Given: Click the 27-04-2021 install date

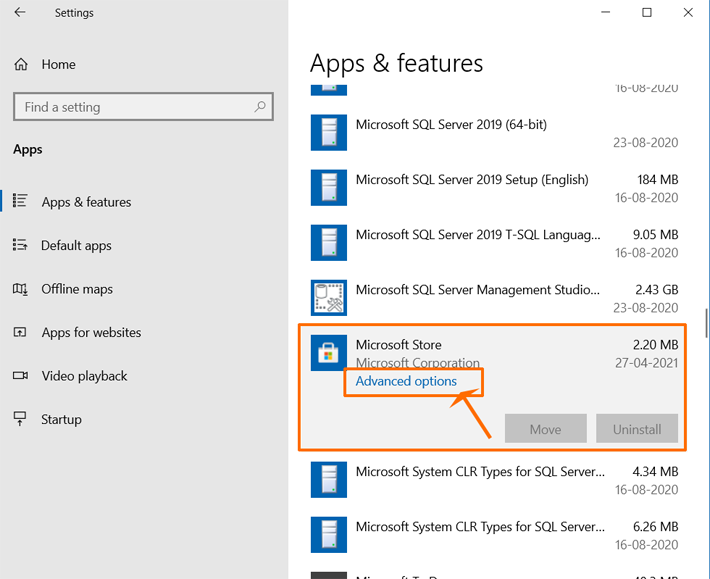Looking at the screenshot, I should 646,363.
